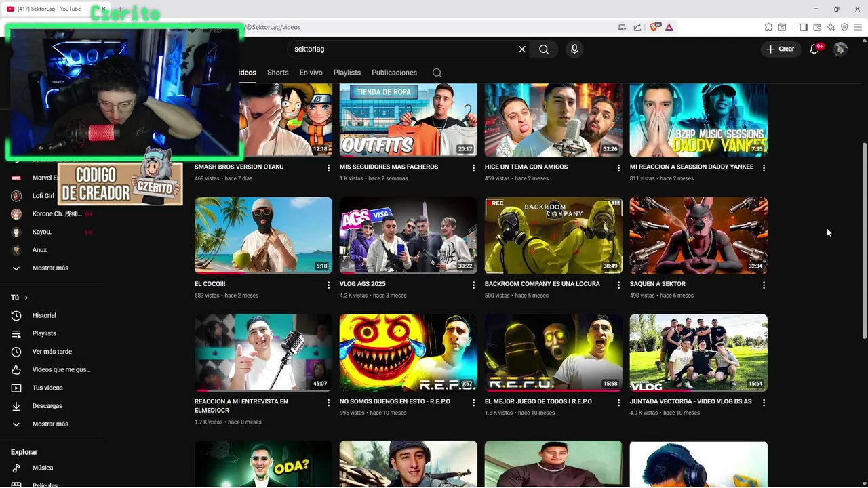Open options menu for HICE UN TEMA CON AMIGOS
The image size is (868, 488).
pyautogui.click(x=618, y=168)
